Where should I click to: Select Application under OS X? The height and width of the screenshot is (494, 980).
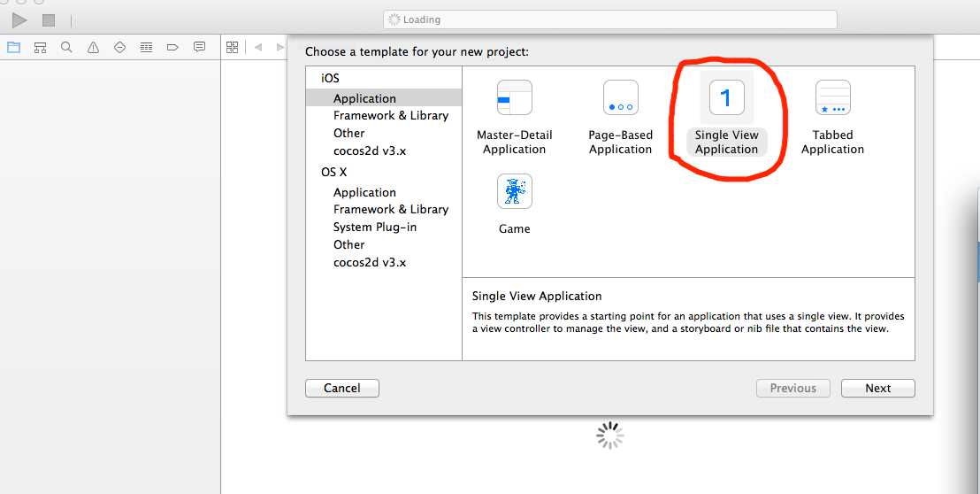pos(364,192)
